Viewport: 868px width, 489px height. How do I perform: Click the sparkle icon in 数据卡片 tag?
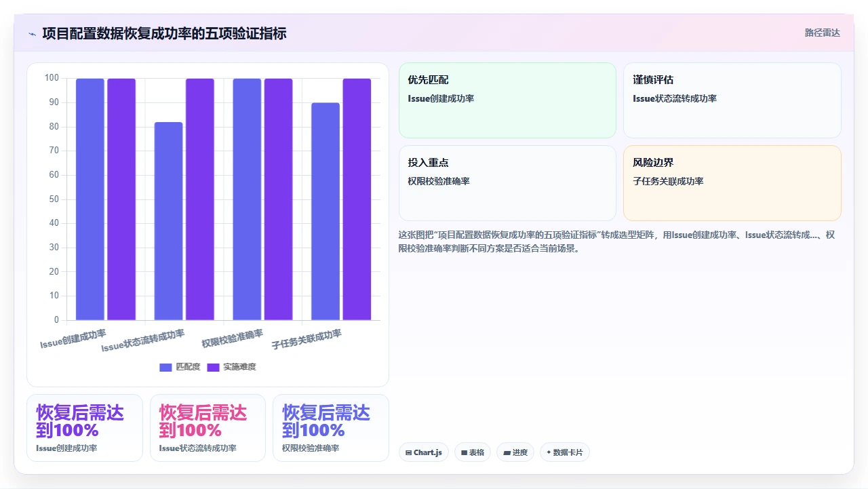coord(549,452)
